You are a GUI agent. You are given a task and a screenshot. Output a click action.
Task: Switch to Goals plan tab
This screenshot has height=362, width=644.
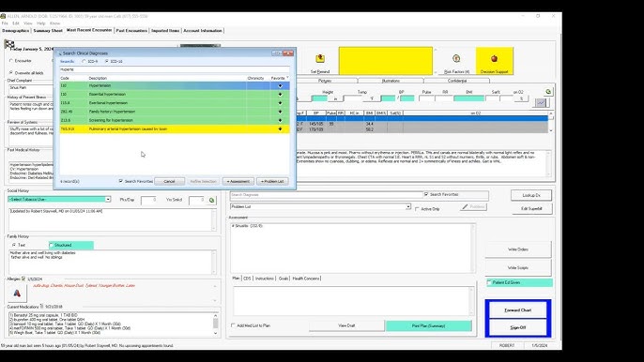tap(283, 279)
